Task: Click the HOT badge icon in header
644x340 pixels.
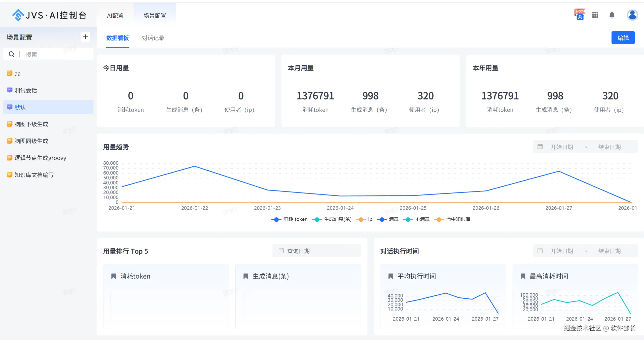Action: (580, 15)
